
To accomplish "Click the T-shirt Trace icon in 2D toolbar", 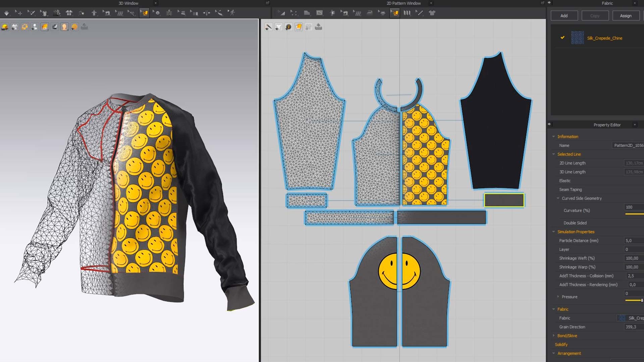I will 432,13.
